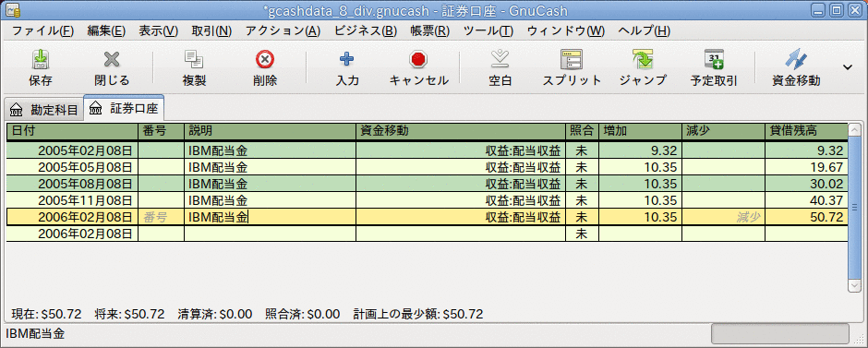The height and width of the screenshot is (348, 868).
Task: Click the progress bar in the status bar
Action: (x=780, y=333)
